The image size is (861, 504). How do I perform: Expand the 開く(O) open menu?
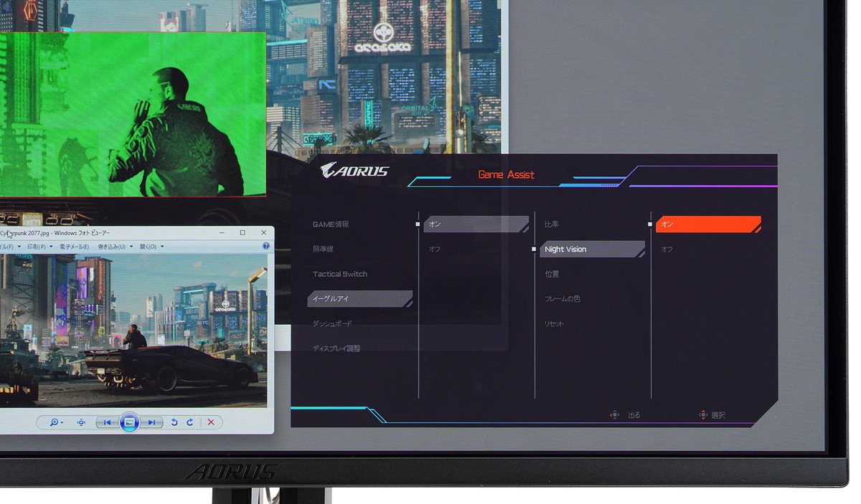151,247
